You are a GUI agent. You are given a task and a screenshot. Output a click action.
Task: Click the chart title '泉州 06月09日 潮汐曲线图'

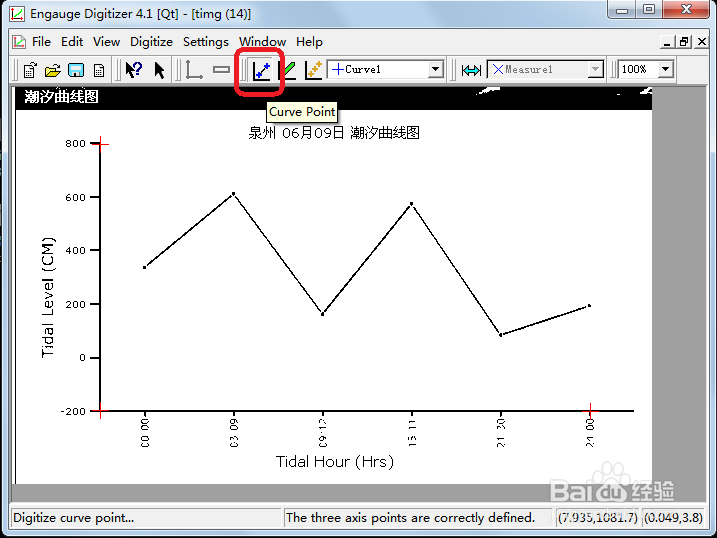(334, 133)
